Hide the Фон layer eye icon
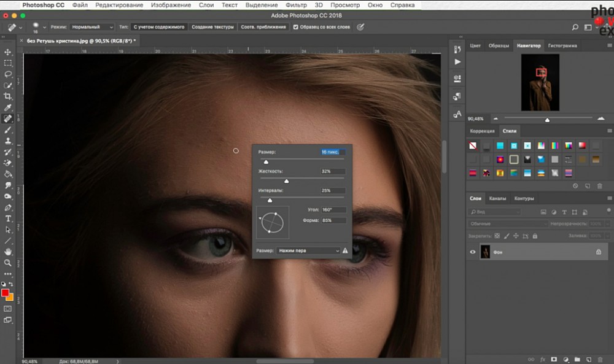The image size is (614, 364). coord(473,252)
